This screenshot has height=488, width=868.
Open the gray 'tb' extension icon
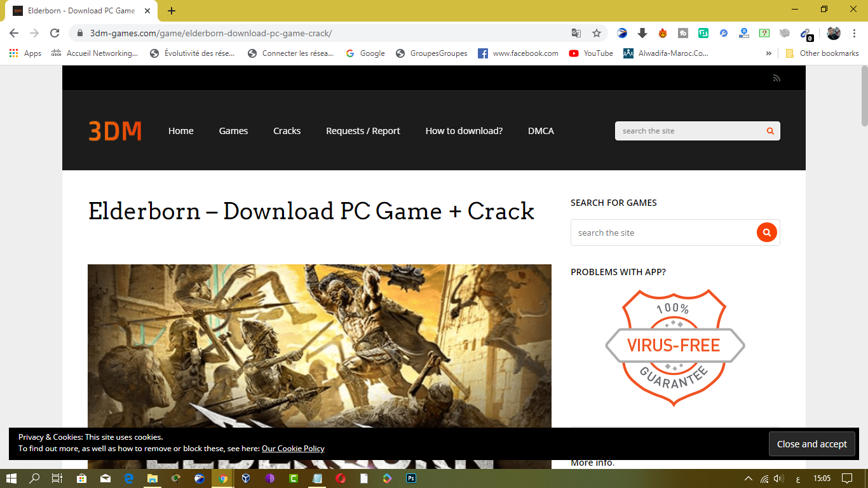pyautogui.click(x=683, y=33)
